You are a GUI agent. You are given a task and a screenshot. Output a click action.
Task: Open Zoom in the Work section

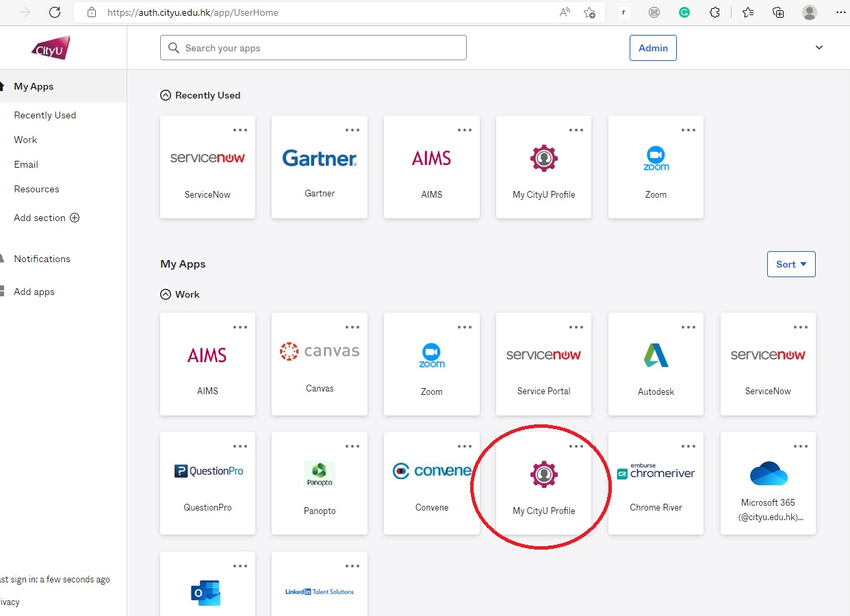point(432,364)
